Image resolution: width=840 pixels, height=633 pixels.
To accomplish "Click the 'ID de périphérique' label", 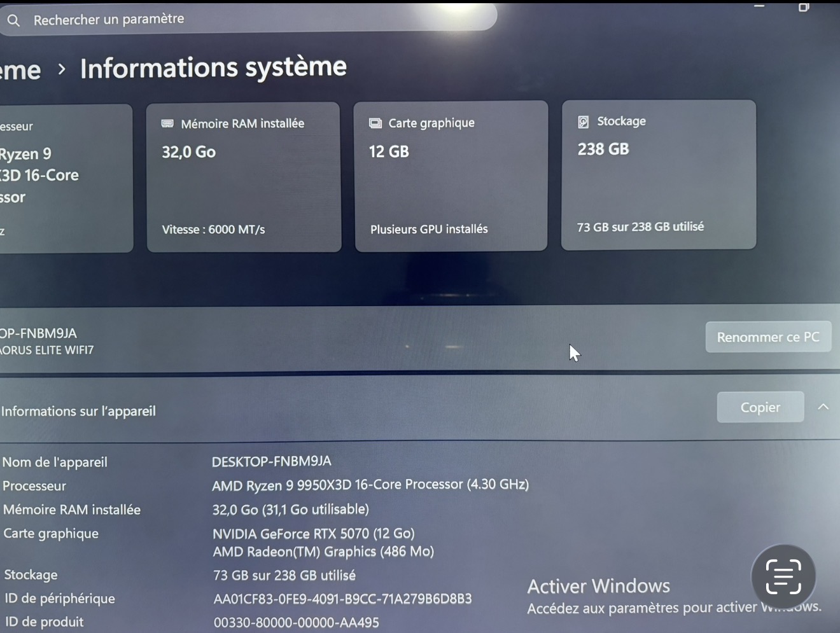I will pyautogui.click(x=60, y=599).
